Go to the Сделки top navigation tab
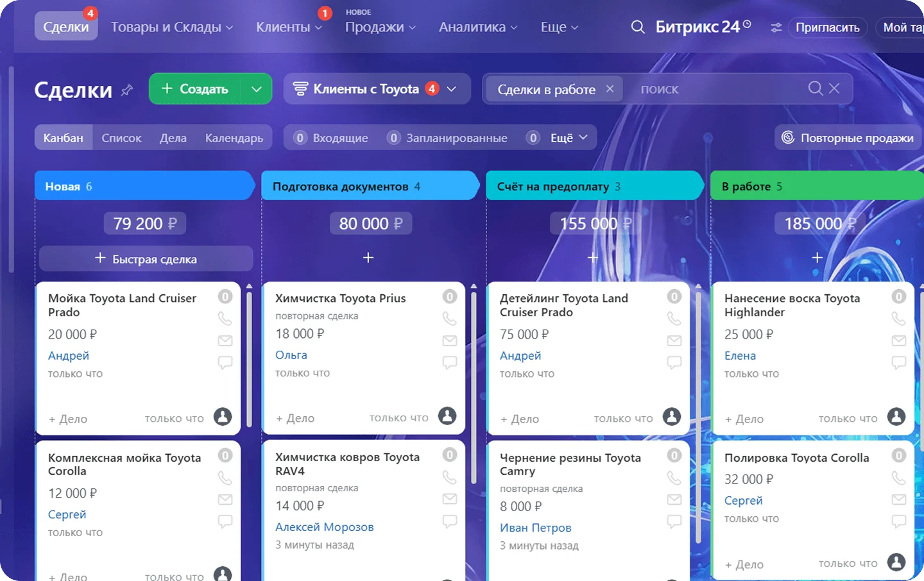This screenshot has width=924, height=581. (x=66, y=27)
